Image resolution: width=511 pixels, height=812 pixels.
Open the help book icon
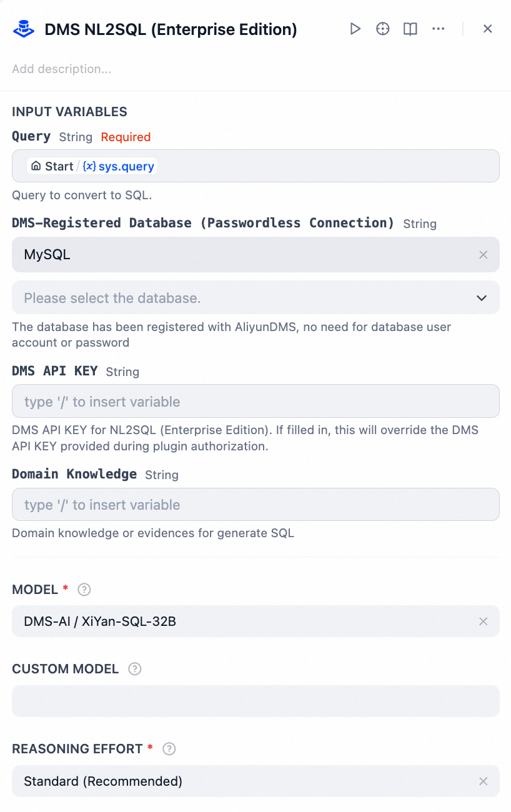(x=410, y=29)
